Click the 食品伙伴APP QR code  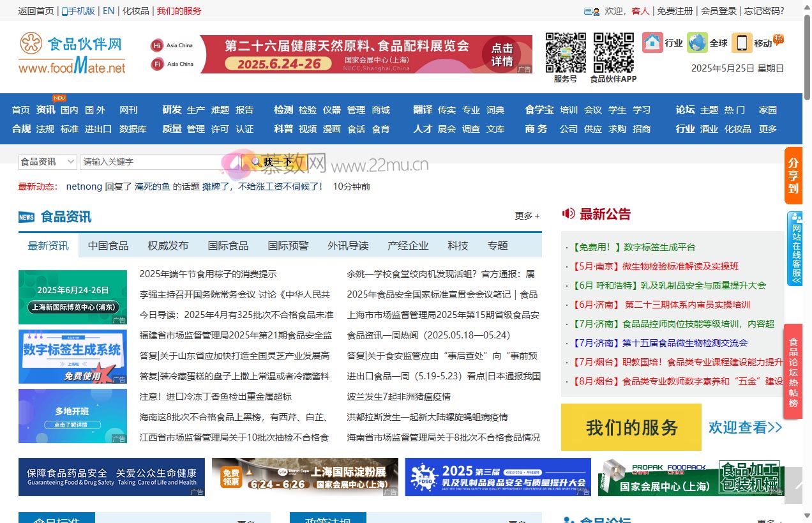tap(612, 52)
